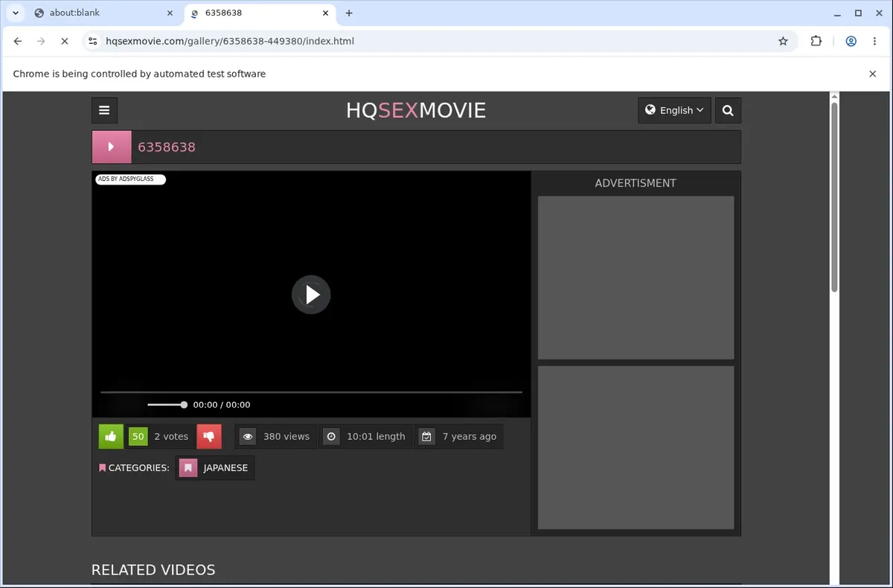Viewport: 893px width, 588px height.
Task: Close the about:blank tab
Action: tap(170, 13)
